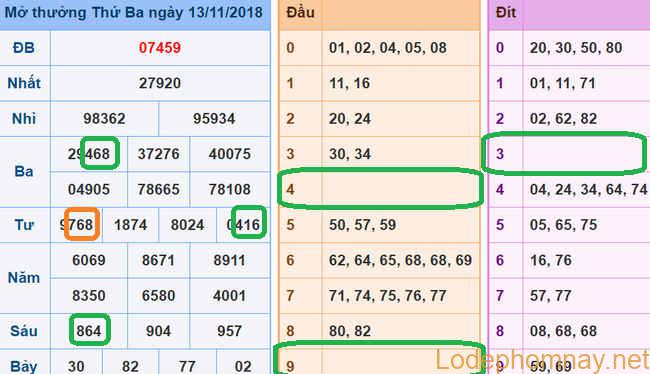
Task: Select the Nhất prize number 27920
Action: [x=160, y=83]
